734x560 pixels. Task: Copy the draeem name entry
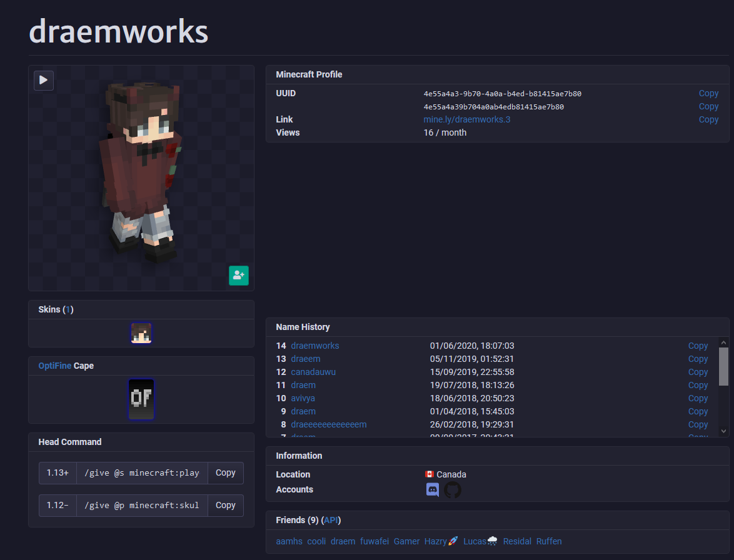[698, 359]
